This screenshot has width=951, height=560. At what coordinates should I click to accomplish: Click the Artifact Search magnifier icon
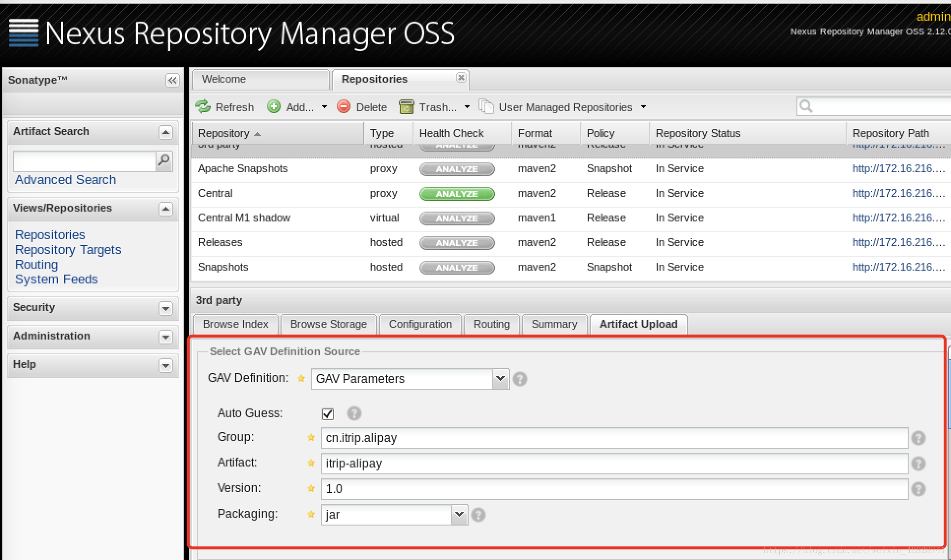click(x=164, y=160)
